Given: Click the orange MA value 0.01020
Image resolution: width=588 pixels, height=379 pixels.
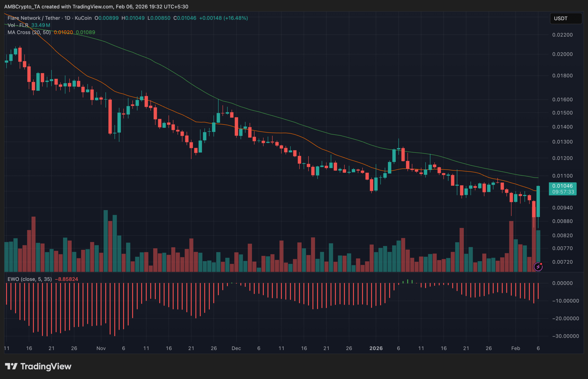Looking at the screenshot, I should (x=63, y=32).
